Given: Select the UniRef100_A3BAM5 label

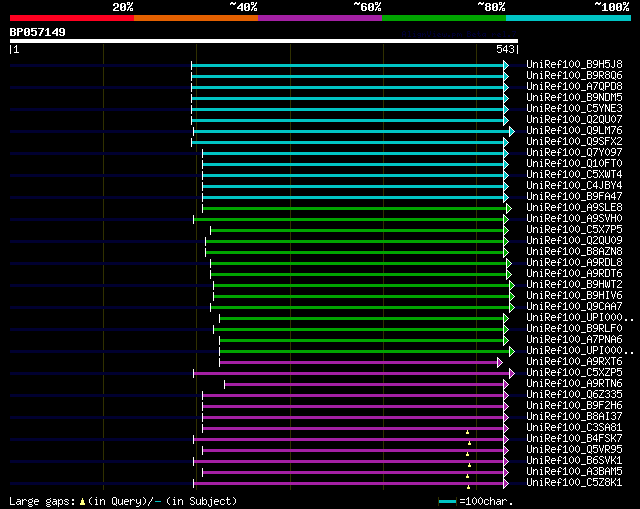Looking at the screenshot, I should [574, 472].
